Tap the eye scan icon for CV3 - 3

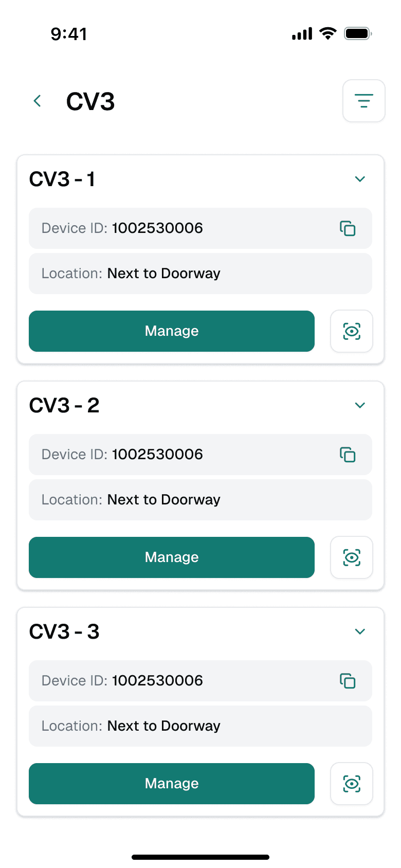pos(352,784)
